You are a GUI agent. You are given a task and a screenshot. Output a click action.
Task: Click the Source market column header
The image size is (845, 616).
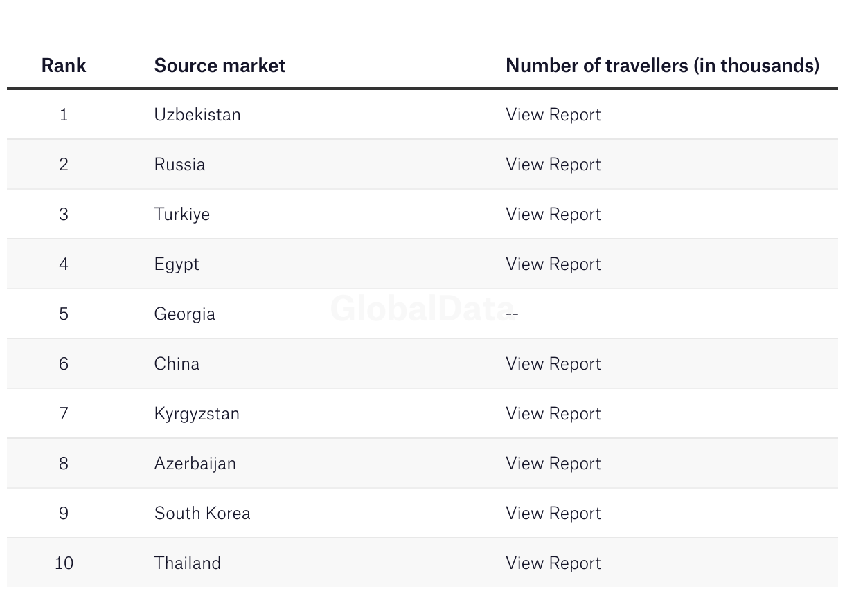pos(220,66)
